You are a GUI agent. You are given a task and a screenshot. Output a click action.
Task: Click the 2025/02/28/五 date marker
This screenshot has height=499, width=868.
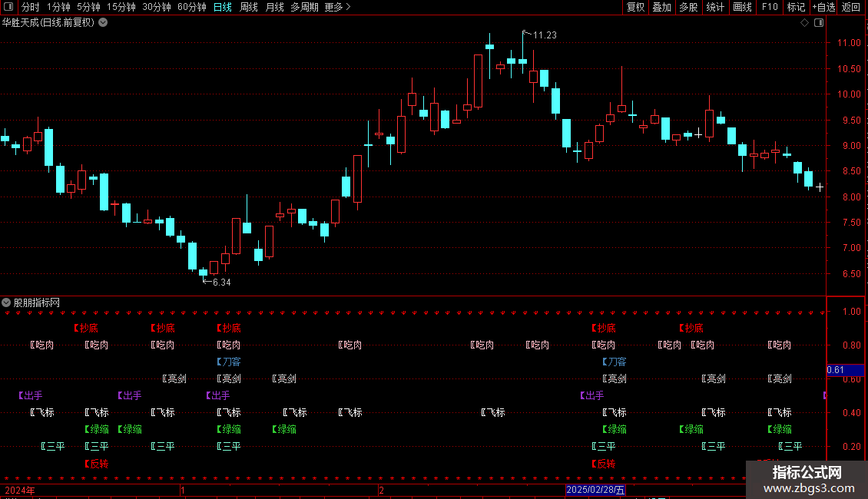coord(595,490)
